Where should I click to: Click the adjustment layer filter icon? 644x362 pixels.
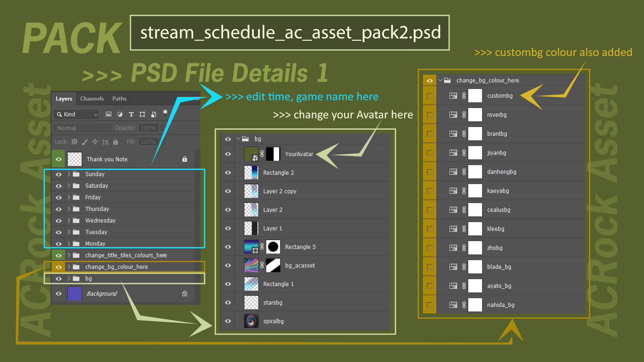click(x=120, y=114)
